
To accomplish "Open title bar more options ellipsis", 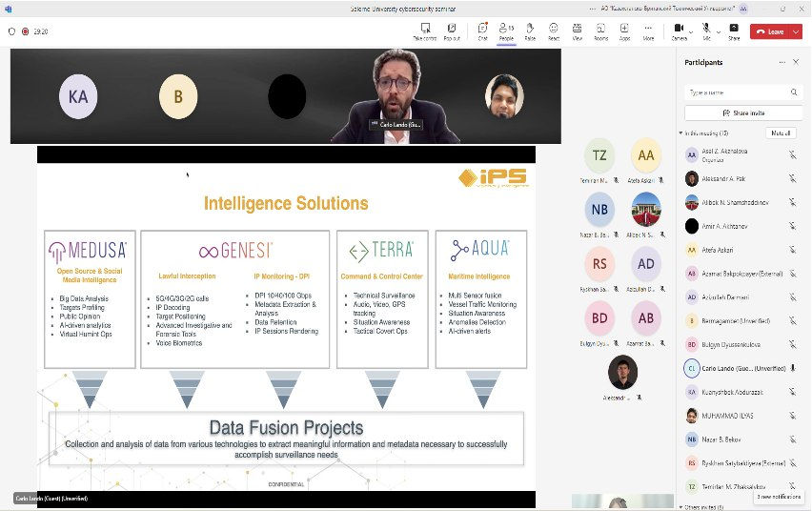I will pyautogui.click(x=593, y=9).
